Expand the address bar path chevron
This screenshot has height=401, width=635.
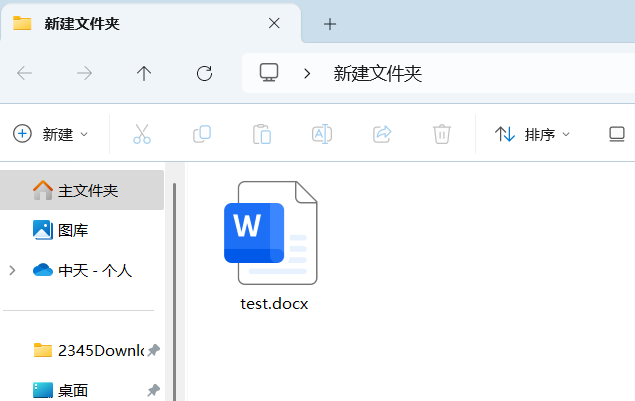click(307, 73)
